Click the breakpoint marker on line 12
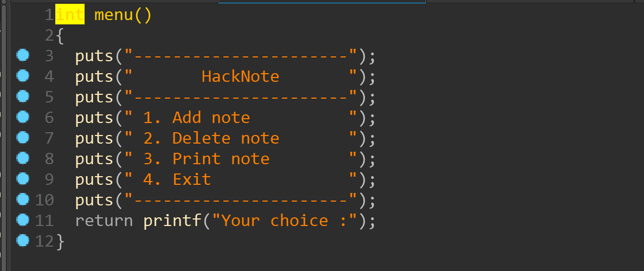Screen dimensions: 644x271 point(23,240)
